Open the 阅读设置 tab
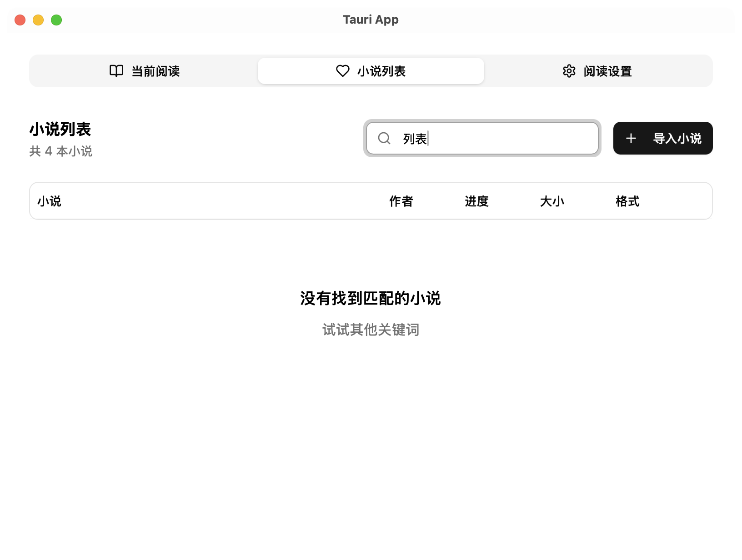Image resolution: width=742 pixels, height=560 pixels. point(607,71)
